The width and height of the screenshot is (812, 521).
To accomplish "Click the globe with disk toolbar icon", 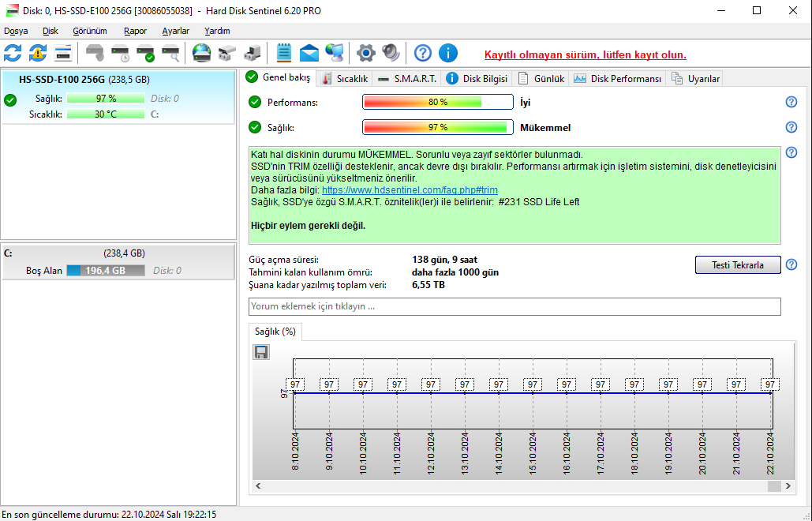I will [x=202, y=53].
